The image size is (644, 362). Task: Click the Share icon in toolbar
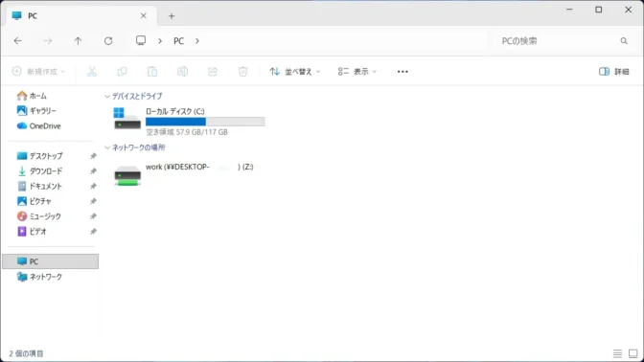coord(213,72)
